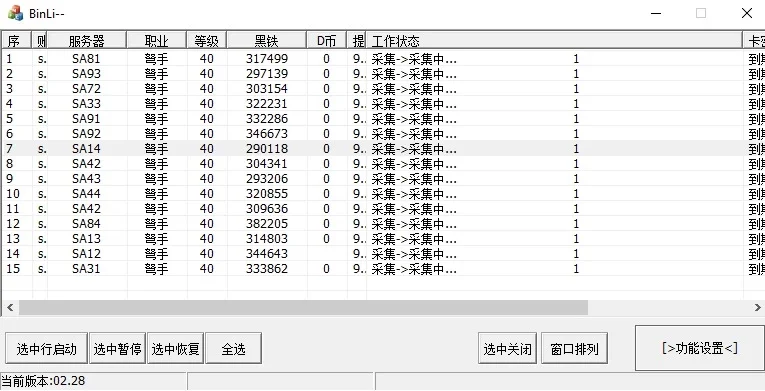Image resolution: width=765 pixels, height=391 pixels.
Task: Select all rows using 全选
Action: point(234,349)
